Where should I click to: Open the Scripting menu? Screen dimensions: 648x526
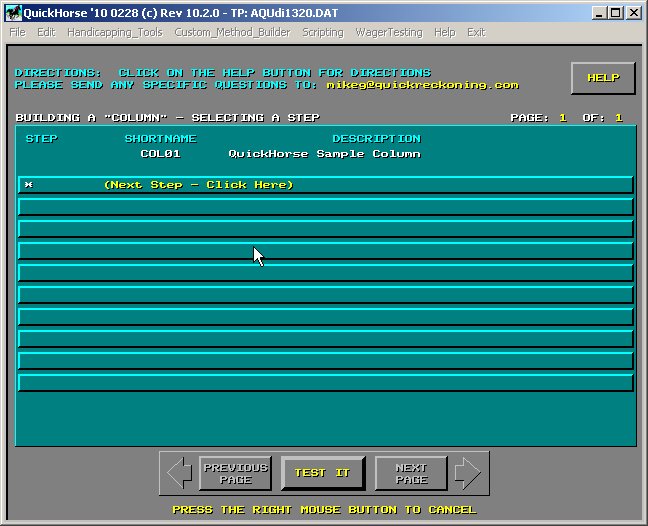tap(323, 32)
